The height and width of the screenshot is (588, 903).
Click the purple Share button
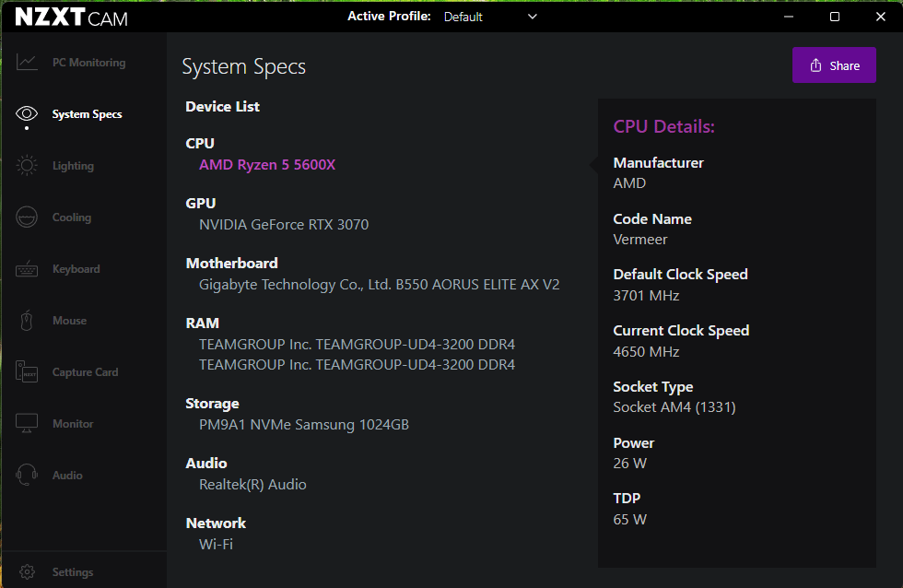coord(834,65)
